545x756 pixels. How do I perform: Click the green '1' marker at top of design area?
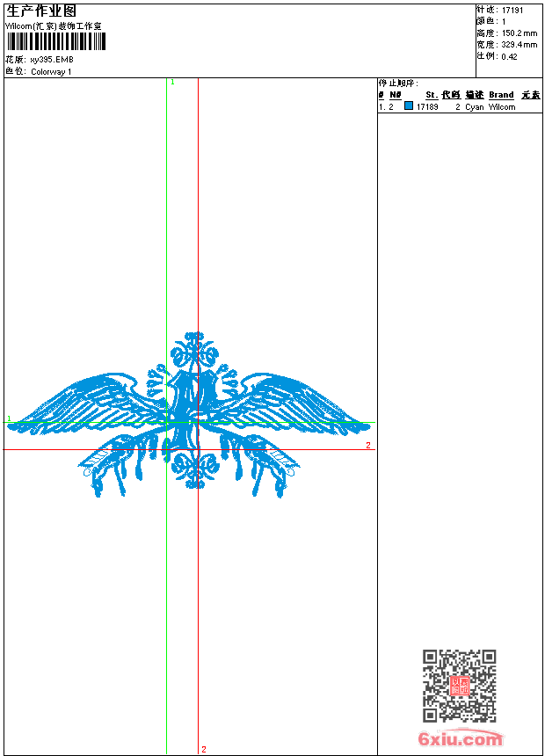pos(172,82)
